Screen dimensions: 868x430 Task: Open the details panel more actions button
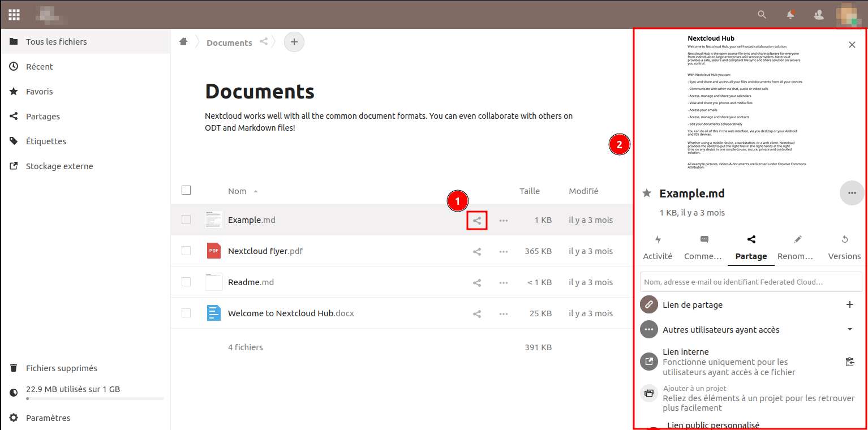tap(852, 193)
